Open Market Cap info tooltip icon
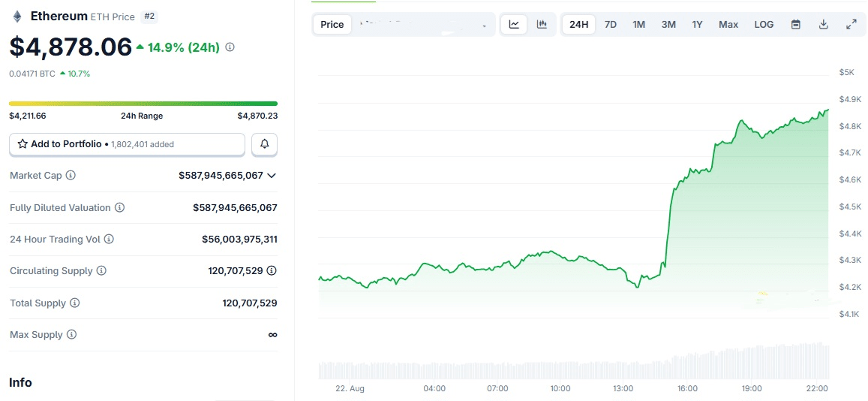The height and width of the screenshot is (401, 868). pyautogui.click(x=71, y=176)
